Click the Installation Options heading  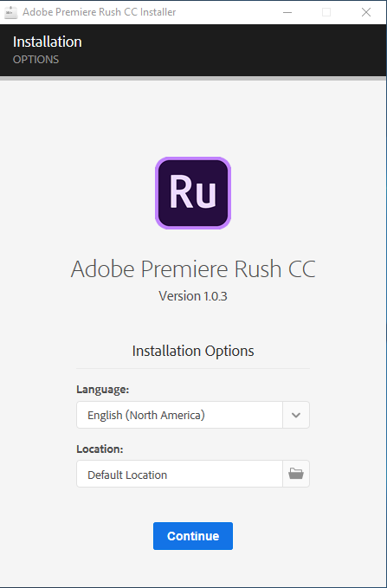click(x=193, y=351)
